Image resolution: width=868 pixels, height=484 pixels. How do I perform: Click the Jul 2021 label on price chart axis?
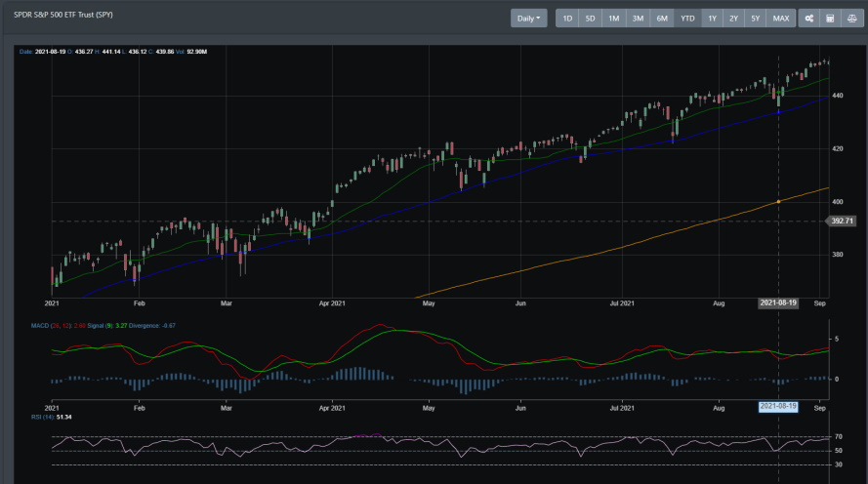point(622,303)
